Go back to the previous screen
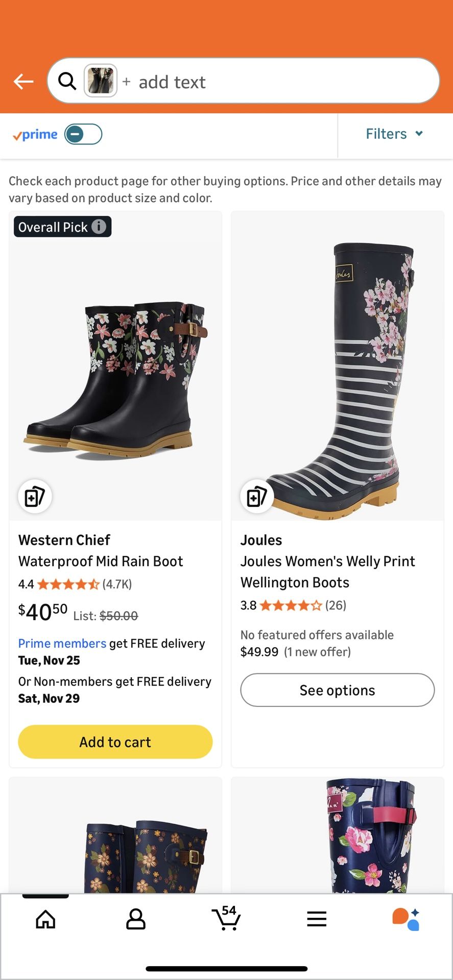This screenshot has width=453, height=980. 23,81
